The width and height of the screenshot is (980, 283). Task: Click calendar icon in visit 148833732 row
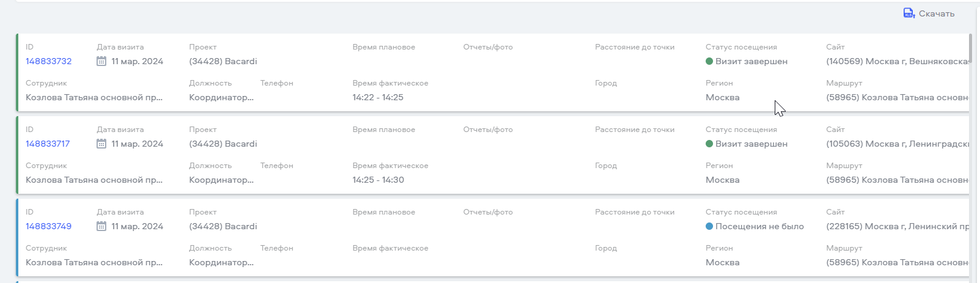[101, 61]
